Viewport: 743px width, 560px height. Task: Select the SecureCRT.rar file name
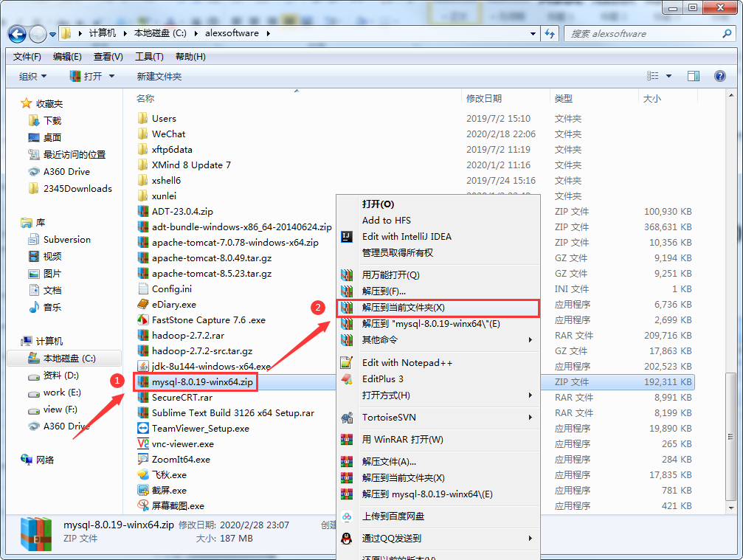(x=182, y=398)
